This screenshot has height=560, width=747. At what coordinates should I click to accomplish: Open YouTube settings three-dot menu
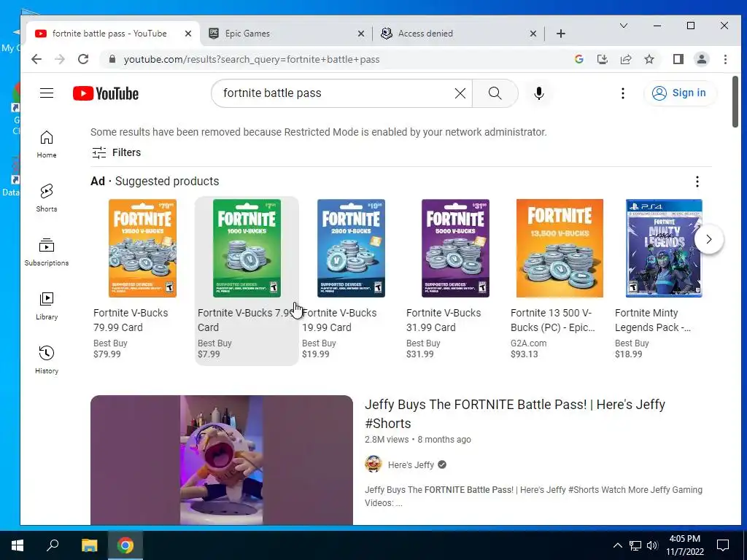[623, 93]
